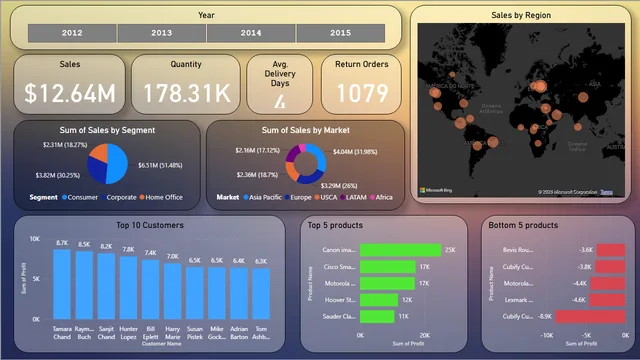The height and width of the screenshot is (360, 640).
Task: Select Adrian Barton's 6.4K bar
Action: point(239,293)
